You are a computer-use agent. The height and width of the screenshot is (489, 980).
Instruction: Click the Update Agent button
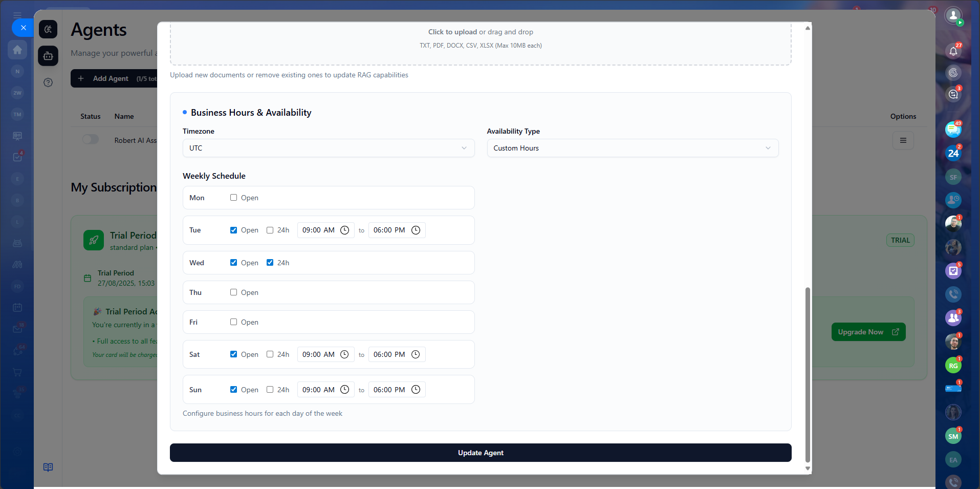click(480, 453)
